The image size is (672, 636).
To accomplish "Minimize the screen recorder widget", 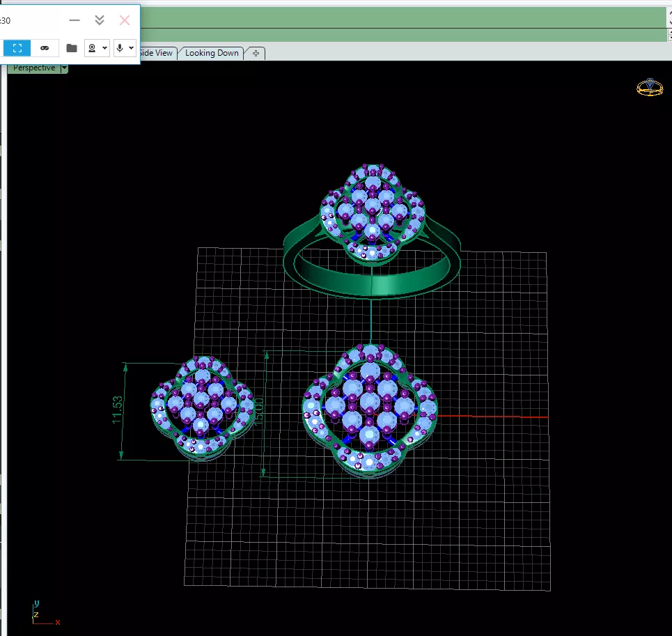I will point(75,20).
